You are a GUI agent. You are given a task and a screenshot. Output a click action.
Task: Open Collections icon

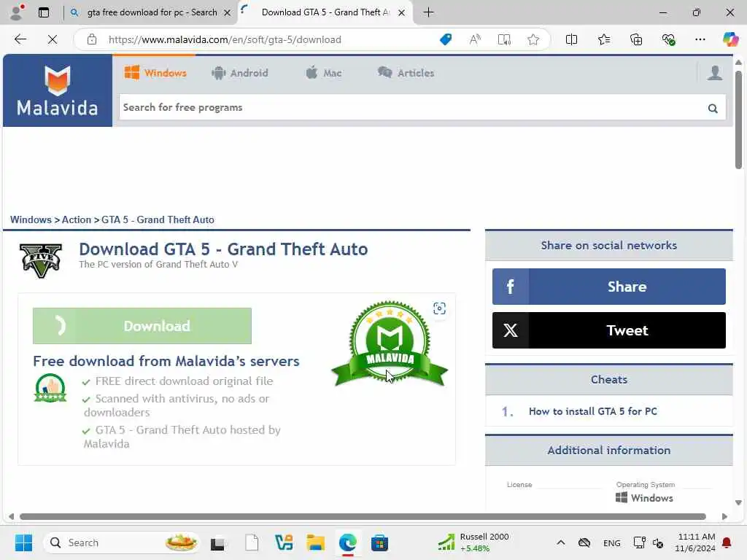pos(636,39)
